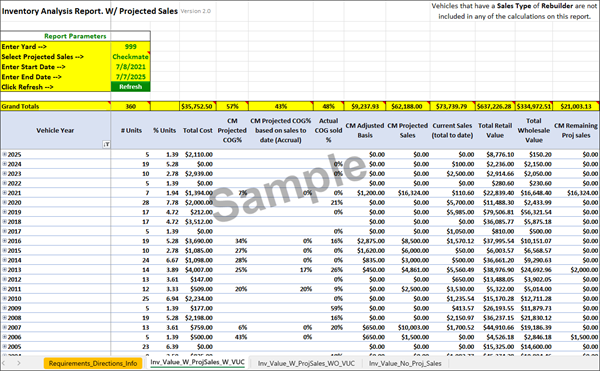This screenshot has width=600, height=371.
Task: Click the Vehicle Year column header
Action: [x=55, y=130]
